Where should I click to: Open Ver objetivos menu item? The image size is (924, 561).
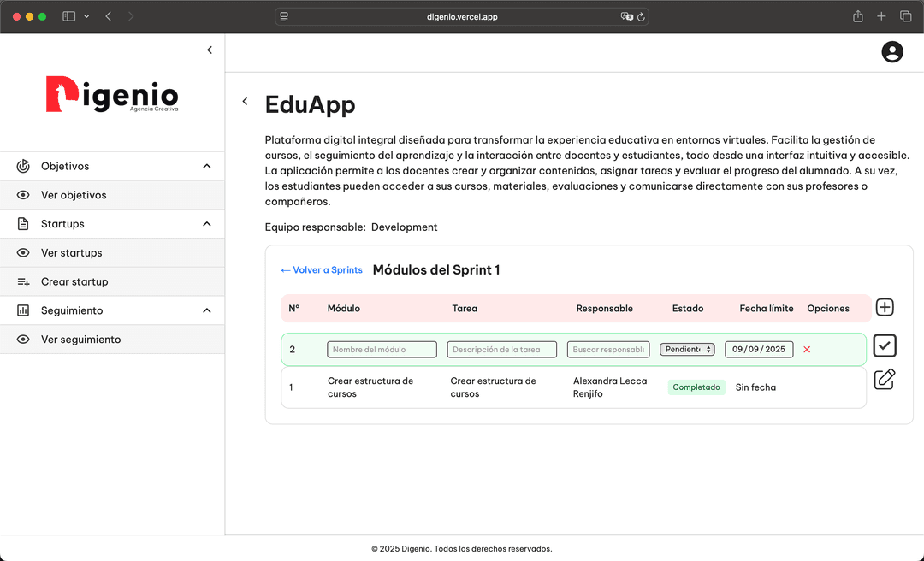[x=74, y=195]
